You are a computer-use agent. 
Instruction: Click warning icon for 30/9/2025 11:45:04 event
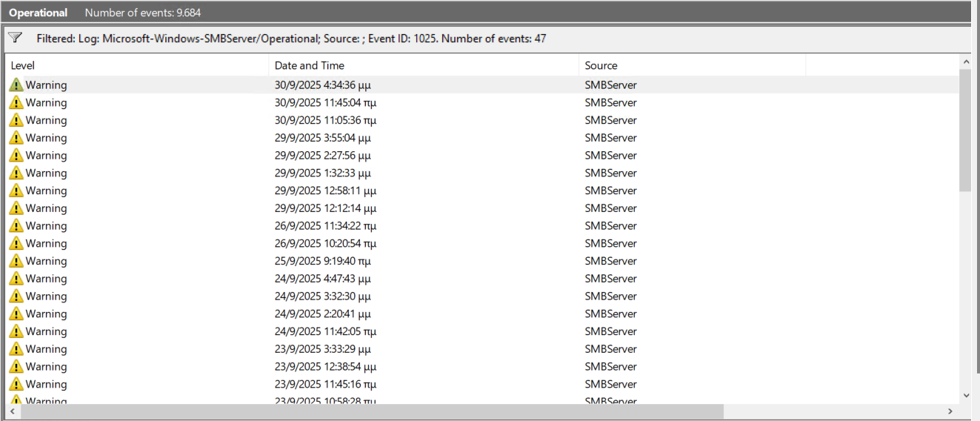(x=16, y=103)
